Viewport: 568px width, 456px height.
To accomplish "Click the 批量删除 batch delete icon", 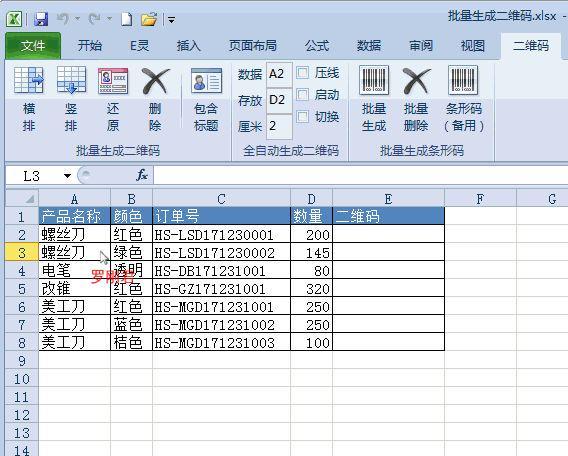I will click(x=416, y=81).
